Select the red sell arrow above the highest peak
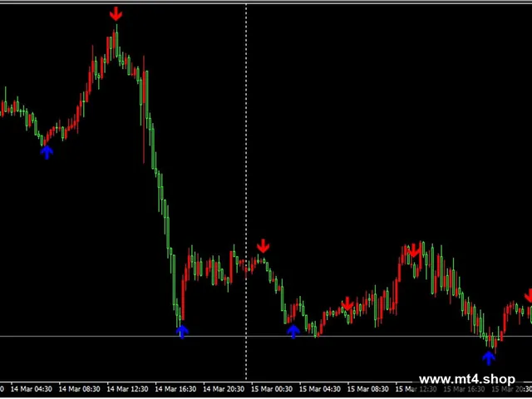The image size is (532, 399). pyautogui.click(x=116, y=14)
